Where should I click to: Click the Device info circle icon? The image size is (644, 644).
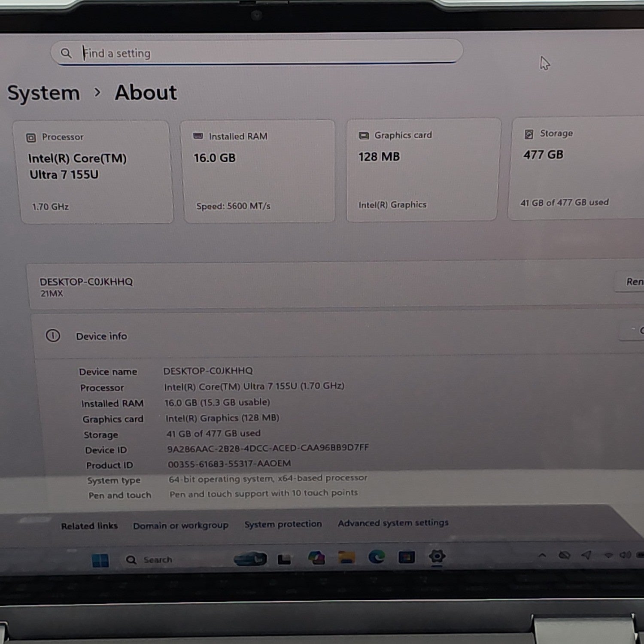[x=53, y=335]
